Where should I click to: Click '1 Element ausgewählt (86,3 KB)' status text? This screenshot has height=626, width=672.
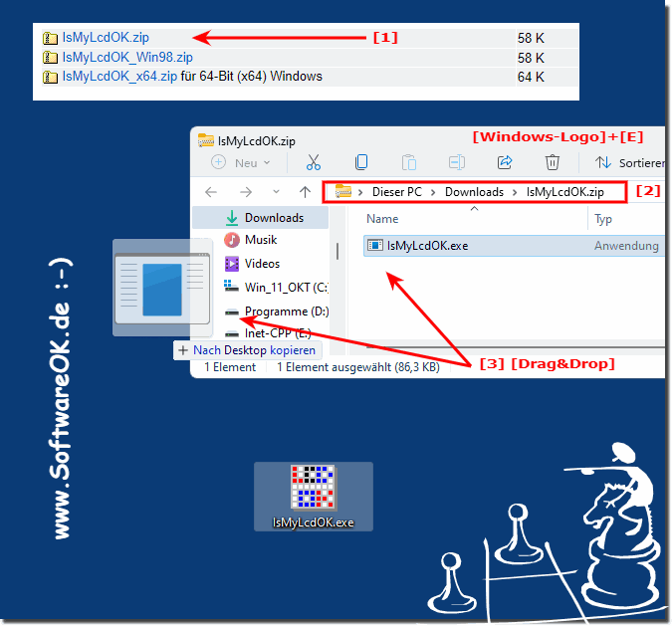(358, 367)
